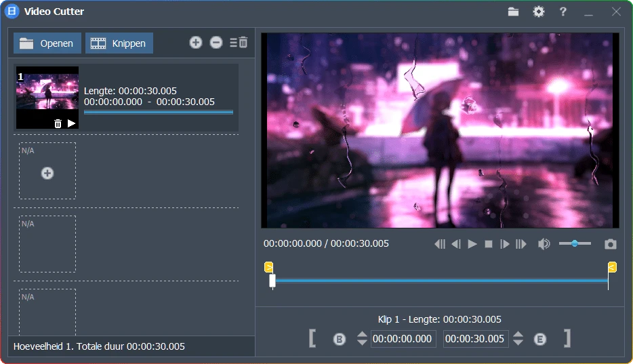The height and width of the screenshot is (364, 633).
Task: Play the video preview
Action: [472, 244]
